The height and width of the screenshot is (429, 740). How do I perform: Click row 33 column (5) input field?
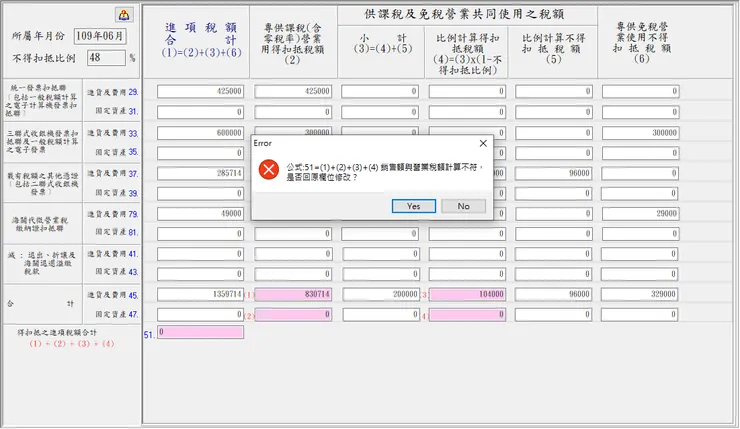tap(554, 133)
